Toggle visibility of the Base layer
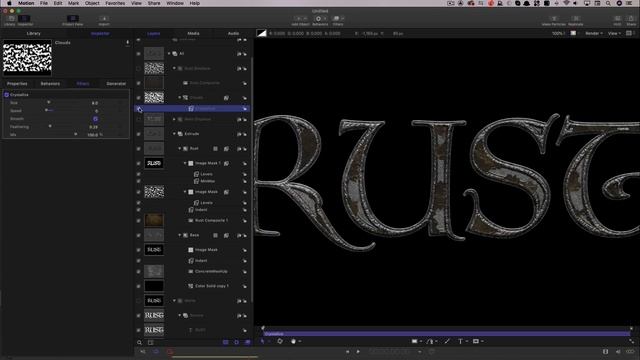This screenshot has height=360, width=640. click(x=138, y=236)
